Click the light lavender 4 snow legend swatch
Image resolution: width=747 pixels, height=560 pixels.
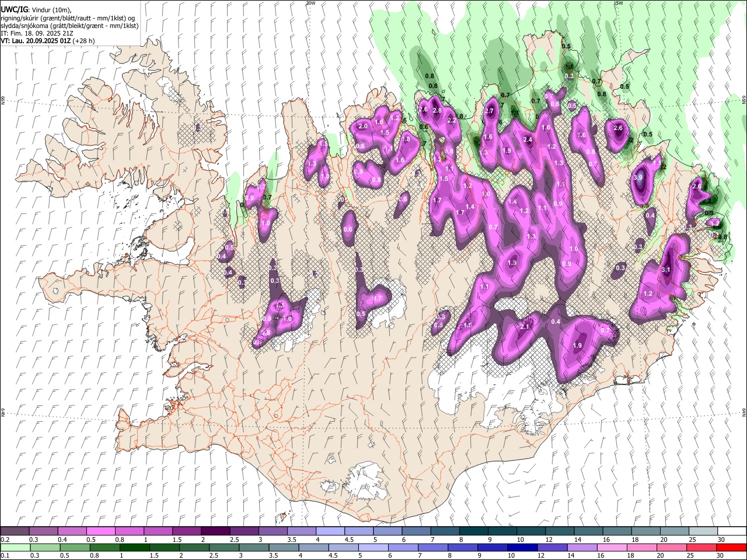(x=330, y=531)
